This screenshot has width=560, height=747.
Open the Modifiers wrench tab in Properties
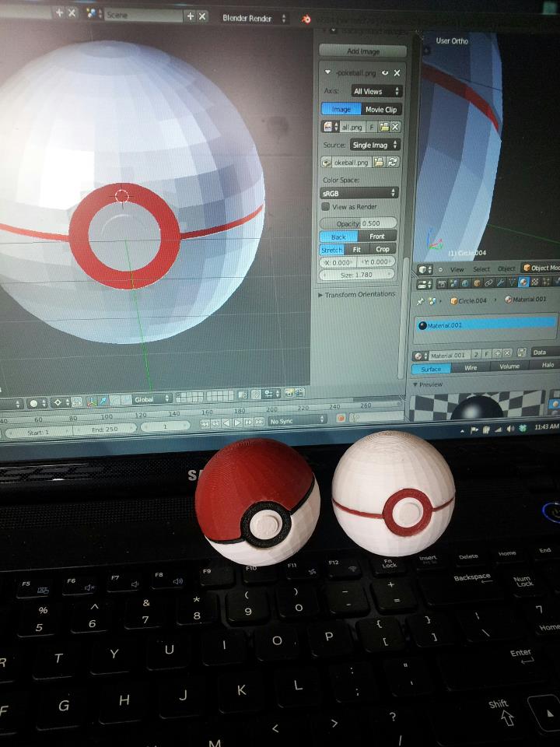(500, 282)
